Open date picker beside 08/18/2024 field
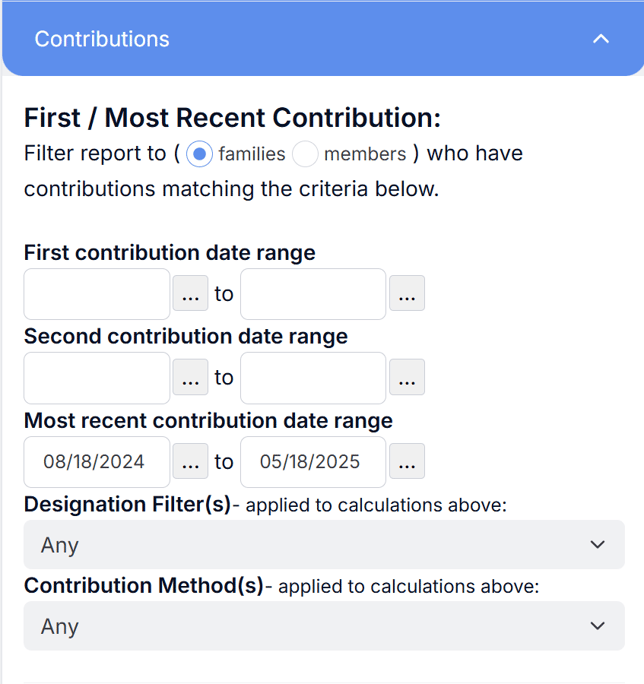Screen dimensions: 644x684 tap(190, 461)
